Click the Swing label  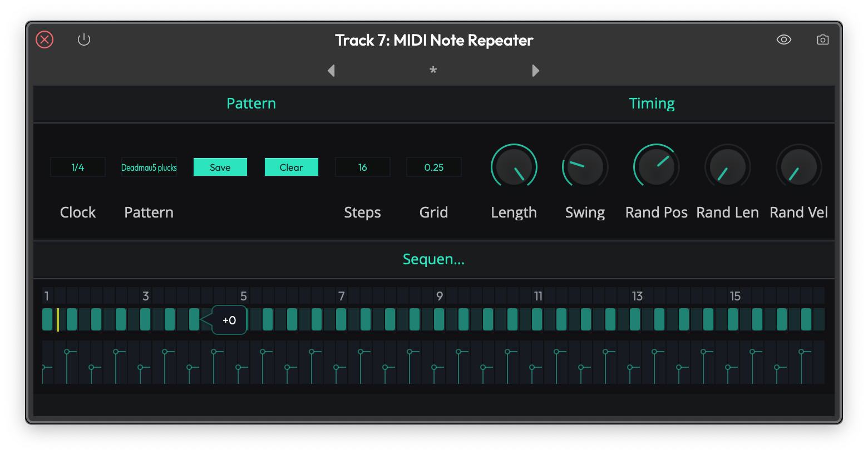(x=585, y=213)
